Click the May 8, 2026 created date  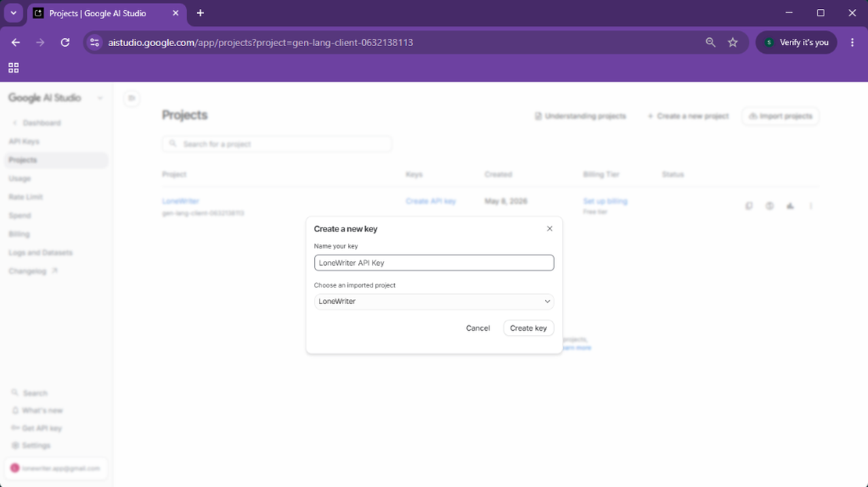(x=506, y=201)
